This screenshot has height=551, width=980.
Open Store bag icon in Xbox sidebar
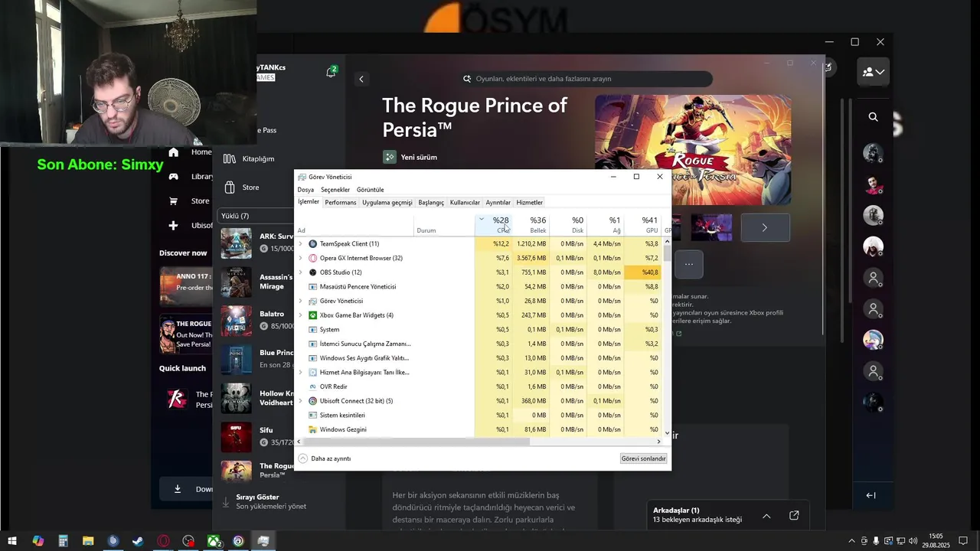coord(229,187)
